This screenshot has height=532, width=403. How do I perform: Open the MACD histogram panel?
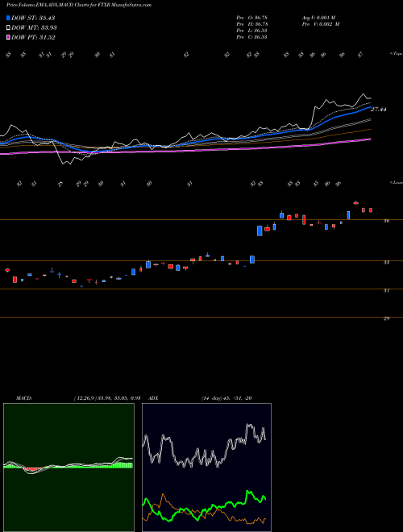point(69,468)
